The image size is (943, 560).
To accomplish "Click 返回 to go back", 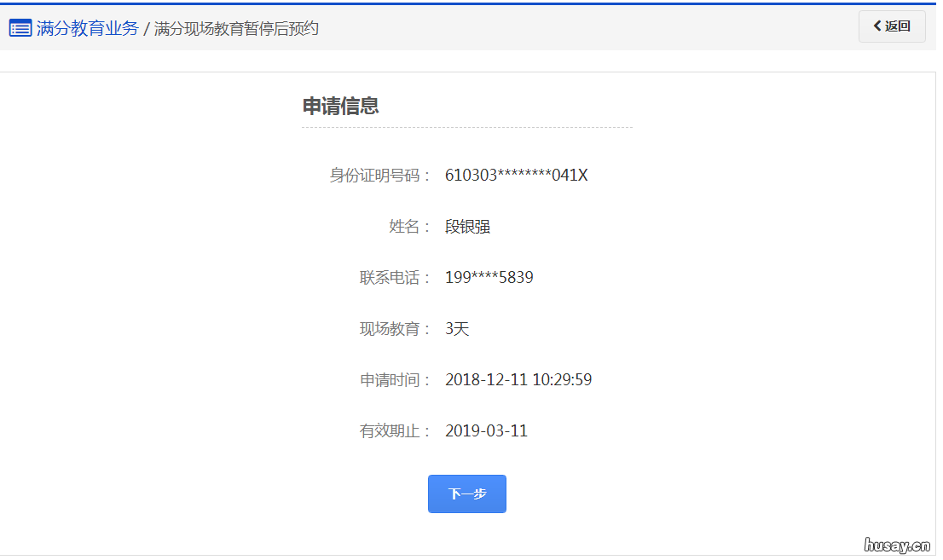I will pos(892,26).
